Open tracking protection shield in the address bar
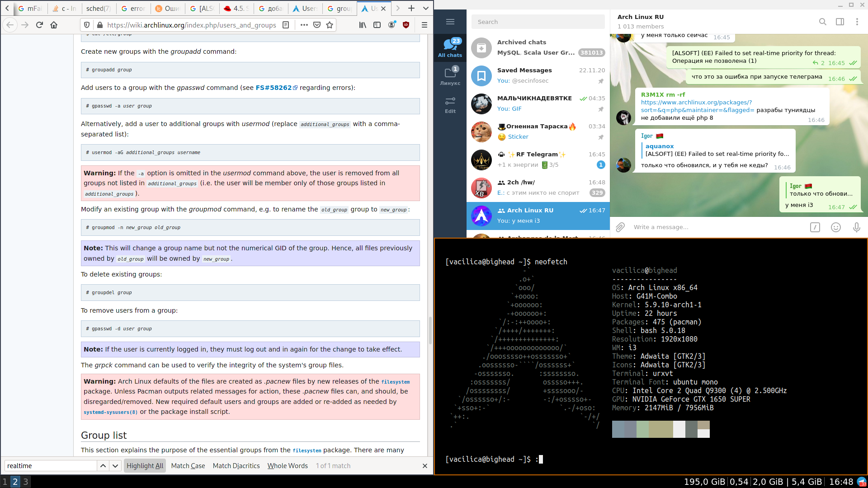Screen dimensions: 868x488 [x=87, y=25]
